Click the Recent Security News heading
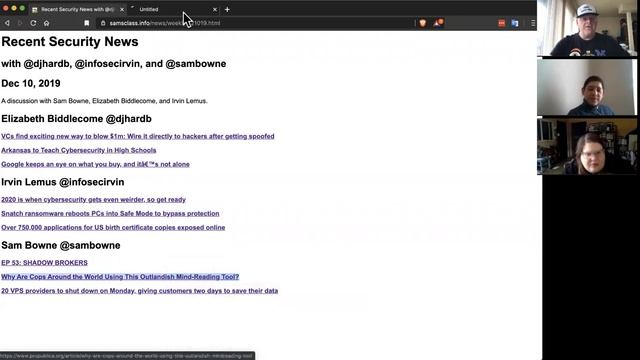Image resolution: width=640 pixels, height=360 pixels. [70, 42]
